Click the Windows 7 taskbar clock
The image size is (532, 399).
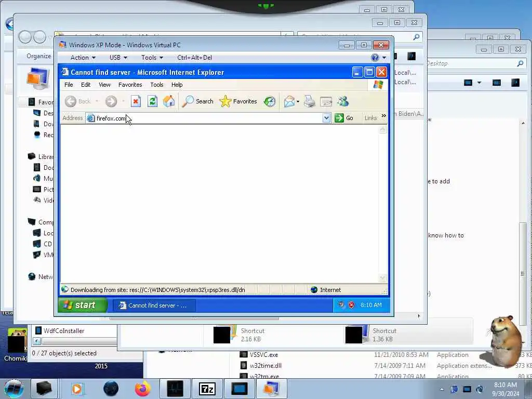click(506, 389)
